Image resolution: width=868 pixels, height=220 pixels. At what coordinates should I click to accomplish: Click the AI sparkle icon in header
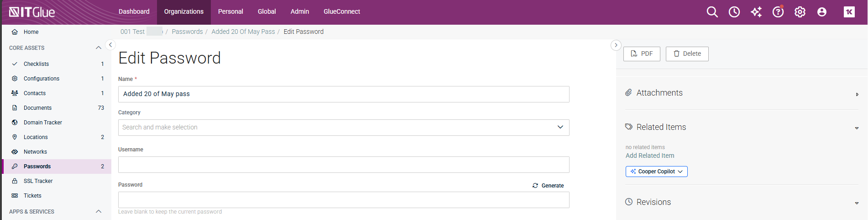click(x=756, y=12)
